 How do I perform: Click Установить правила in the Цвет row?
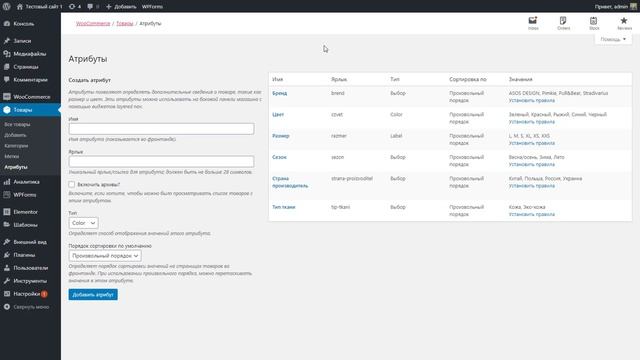point(532,122)
